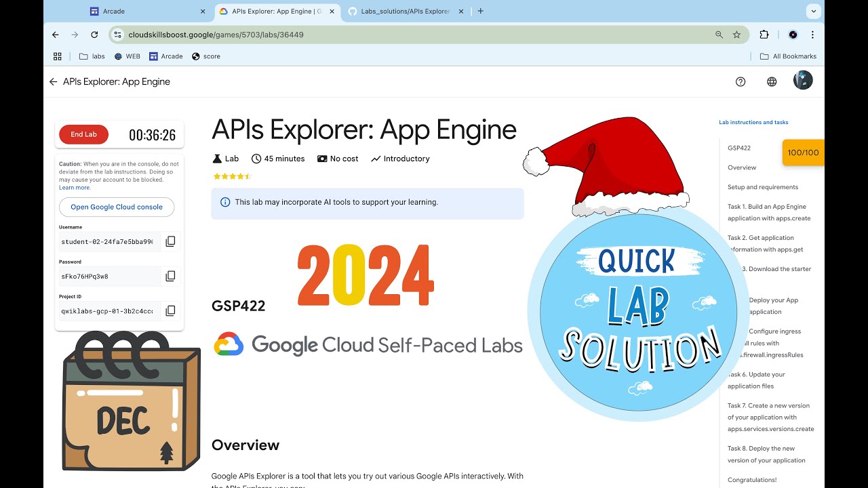
Task: Jump to Congratulations! section
Action: 752,480
